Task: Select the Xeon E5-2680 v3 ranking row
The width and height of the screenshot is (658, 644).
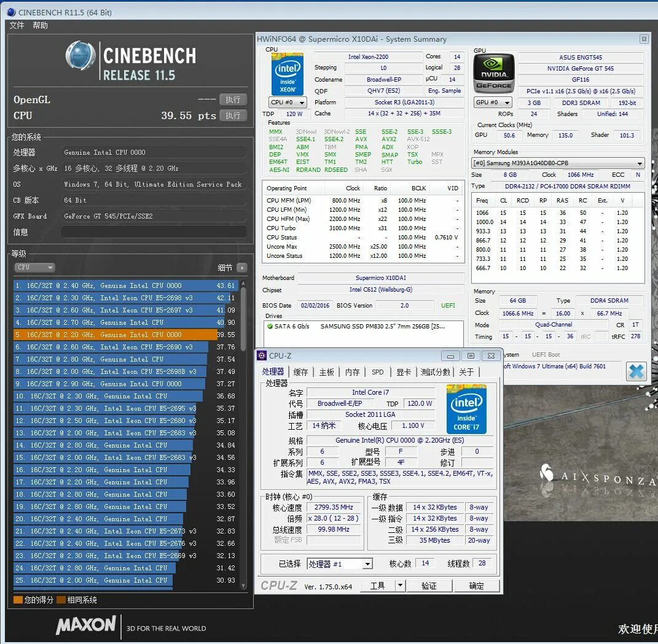Action: [125, 421]
